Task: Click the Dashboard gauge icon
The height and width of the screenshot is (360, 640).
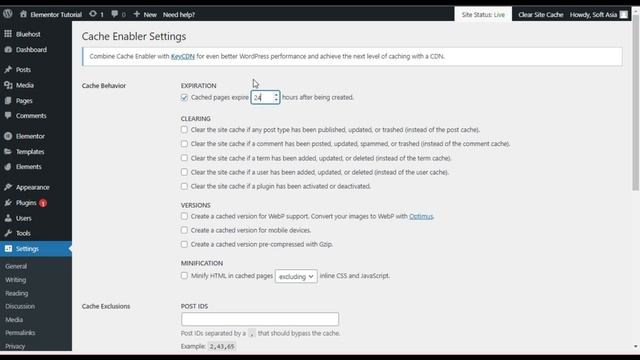Action: click(x=8, y=49)
